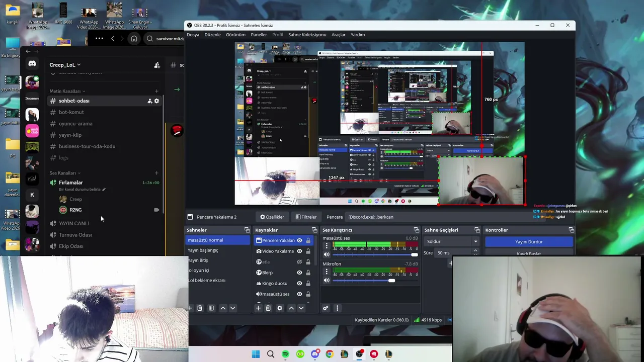Open source properties gear in Kaynaklar toolbar
The image size is (644, 362).
pos(280,308)
